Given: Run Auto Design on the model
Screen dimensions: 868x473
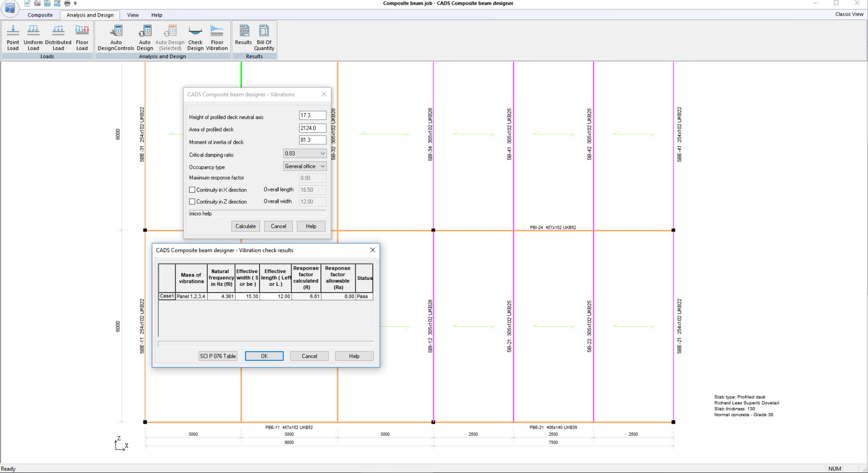Looking at the screenshot, I should pos(145,37).
